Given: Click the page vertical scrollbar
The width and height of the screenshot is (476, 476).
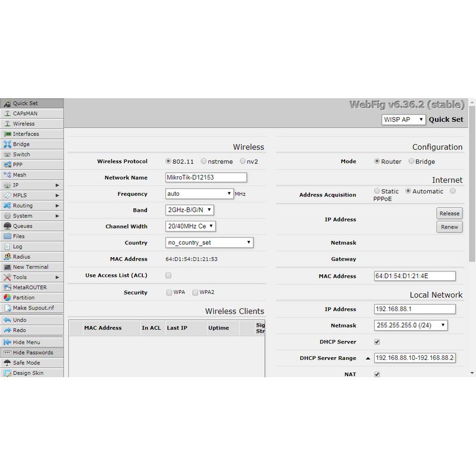Looking at the screenshot, I should 472,238.
